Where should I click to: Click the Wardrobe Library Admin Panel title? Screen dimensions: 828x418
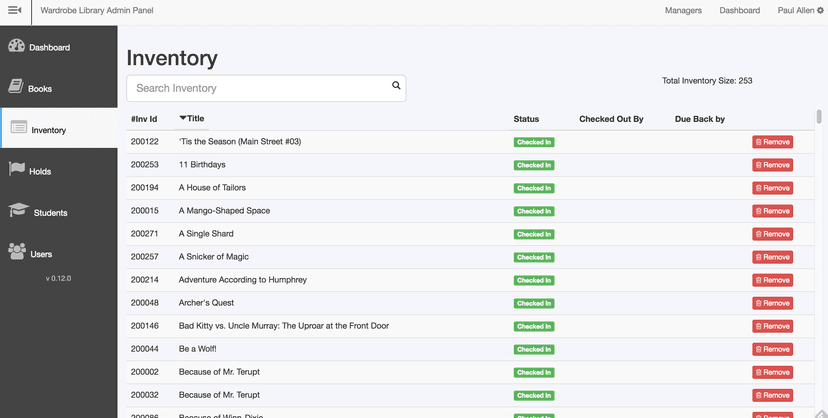click(97, 11)
